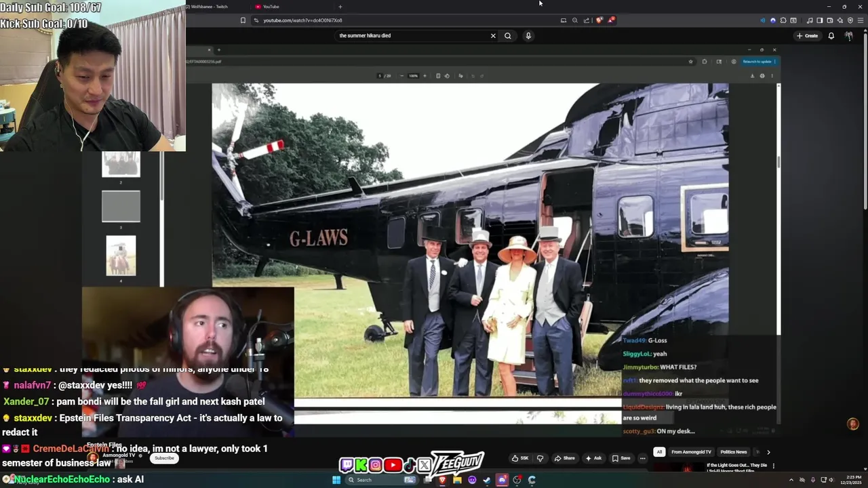
Task: Open PDF viewer more-options menu
Action: pyautogui.click(x=772, y=76)
